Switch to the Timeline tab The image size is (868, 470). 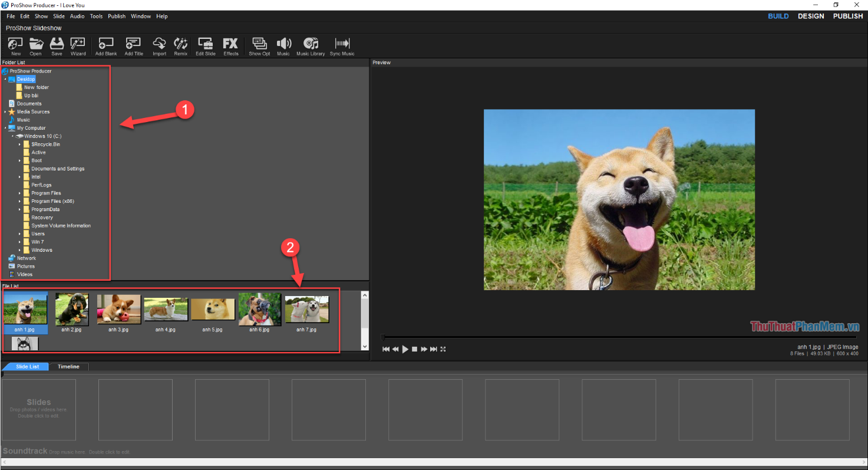pyautogui.click(x=68, y=366)
